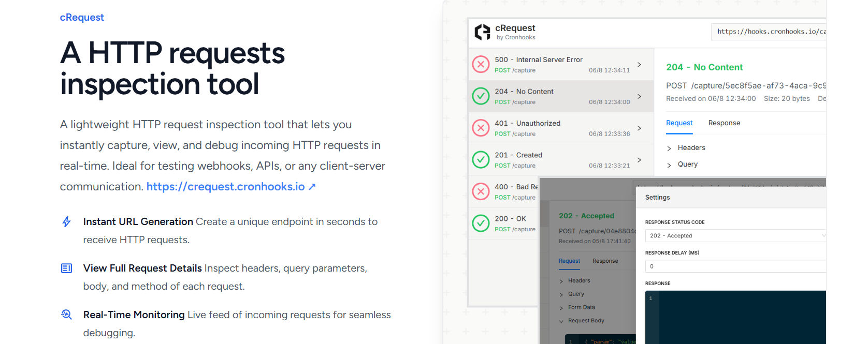The image size is (868, 344).
Task: Click the green check icon for 200 OK
Action: (481, 223)
